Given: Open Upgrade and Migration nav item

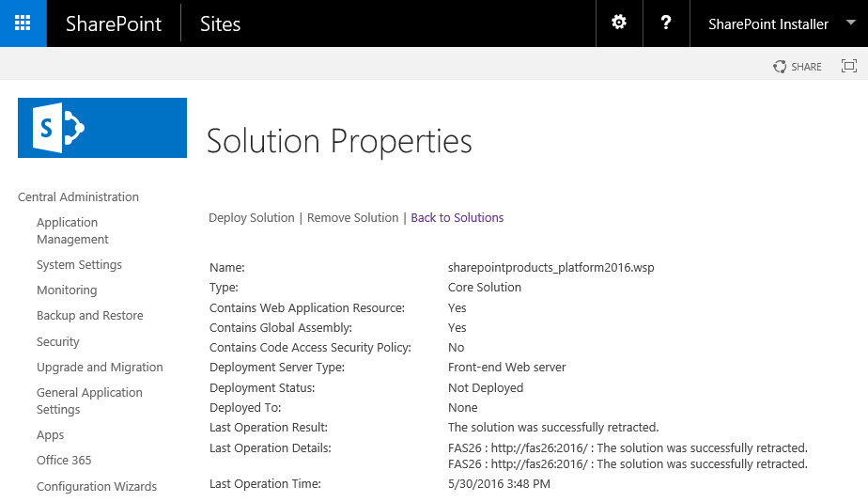Looking at the screenshot, I should tap(100, 367).
